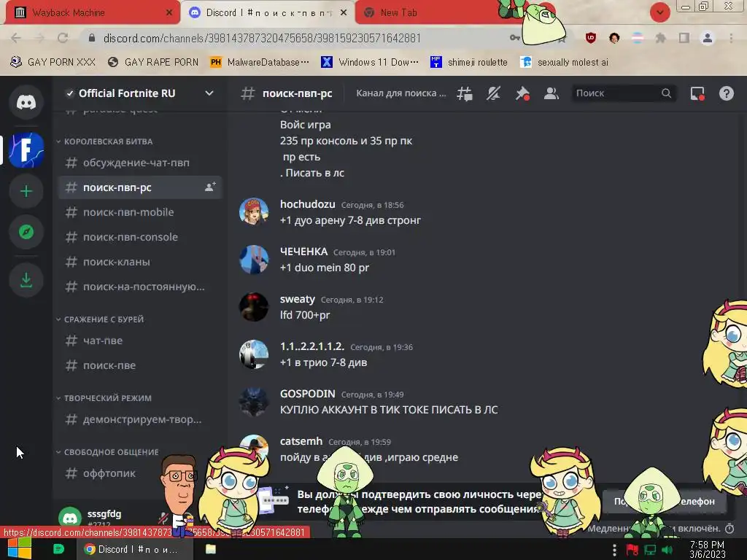Toggle Chrome side panel icon
This screenshot has height=560, width=747.
pyautogui.click(x=684, y=38)
